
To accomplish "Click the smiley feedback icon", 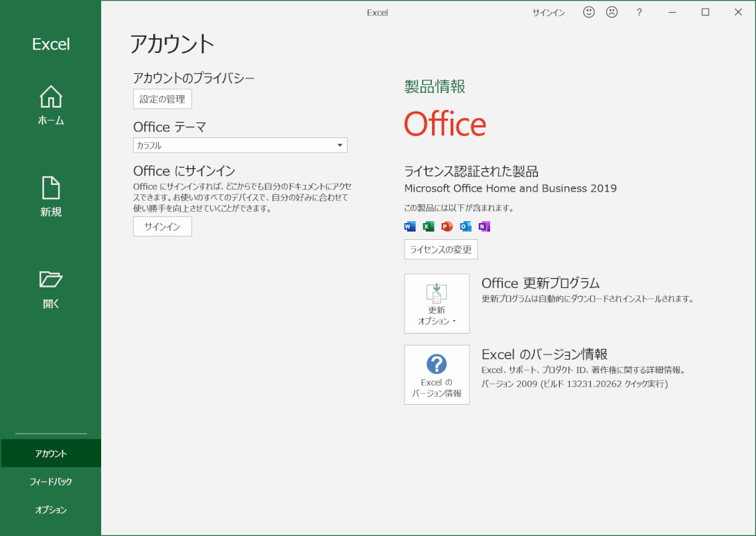I will (589, 11).
